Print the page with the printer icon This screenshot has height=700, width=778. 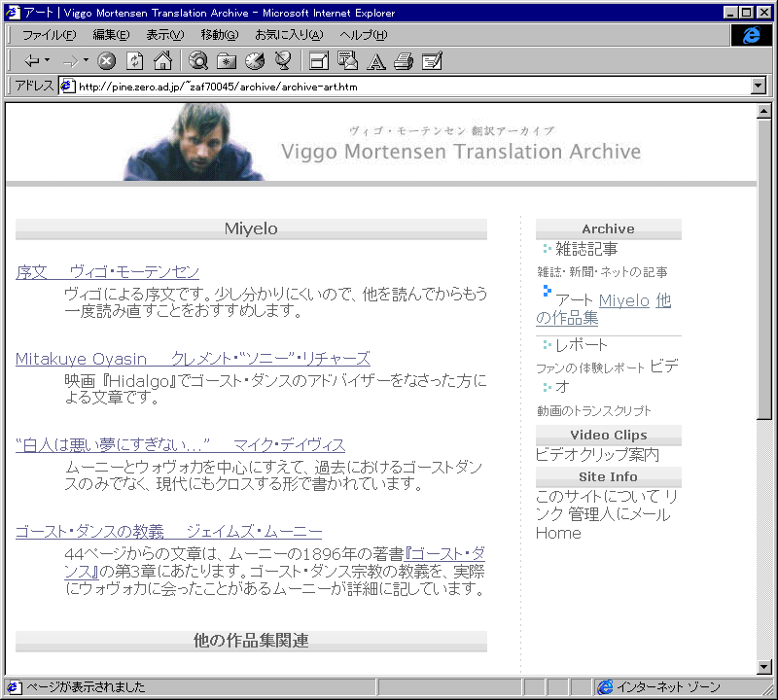[x=404, y=61]
